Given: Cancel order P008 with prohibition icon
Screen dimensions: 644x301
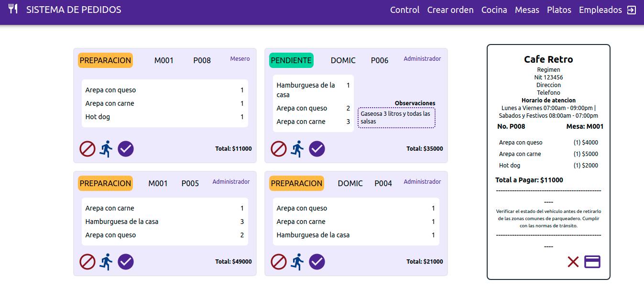Looking at the screenshot, I should 87,149.
